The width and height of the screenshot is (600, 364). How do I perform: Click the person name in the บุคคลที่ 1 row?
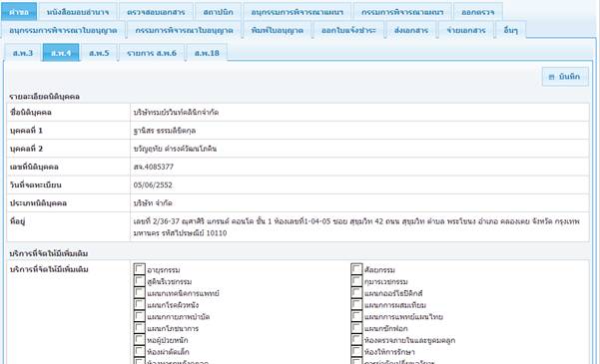coord(165,131)
